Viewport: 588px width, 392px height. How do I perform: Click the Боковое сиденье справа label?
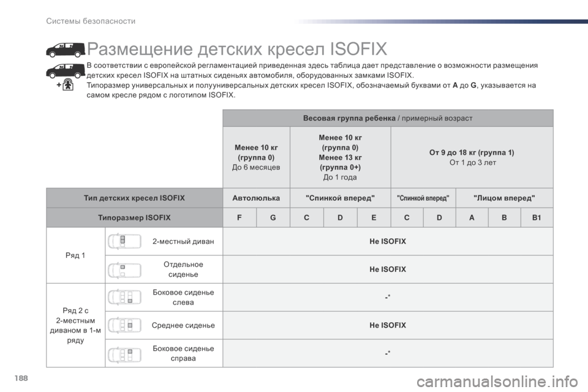(183, 353)
